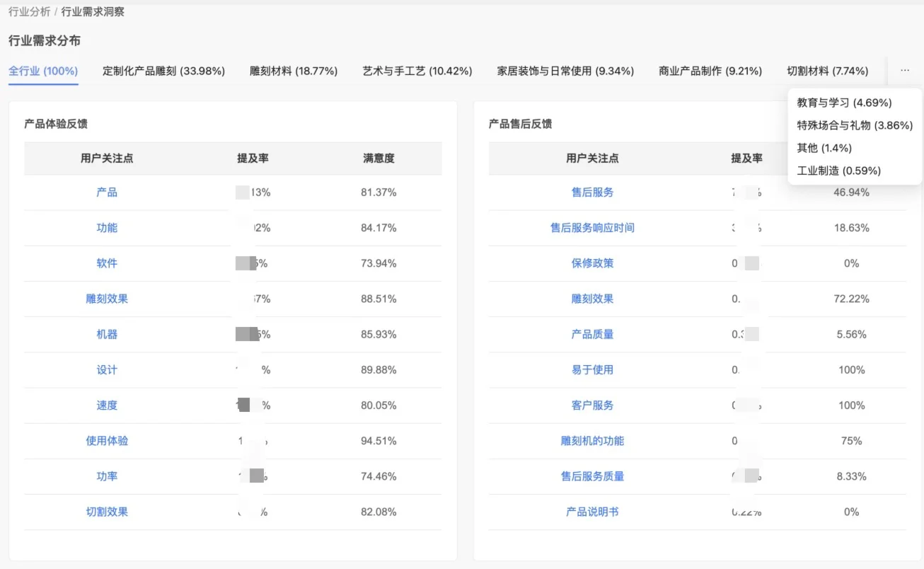This screenshot has height=569, width=924.
Task: Select the 家居装饰与日常使用 tab
Action: (x=564, y=71)
